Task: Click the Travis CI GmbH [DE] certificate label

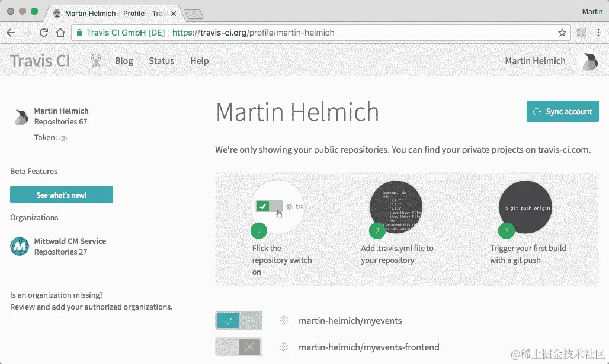Action: (126, 33)
